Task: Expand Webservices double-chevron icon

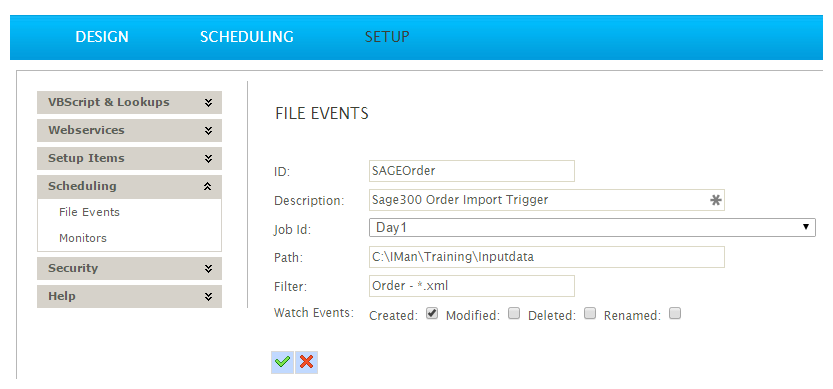Action: 208,130
